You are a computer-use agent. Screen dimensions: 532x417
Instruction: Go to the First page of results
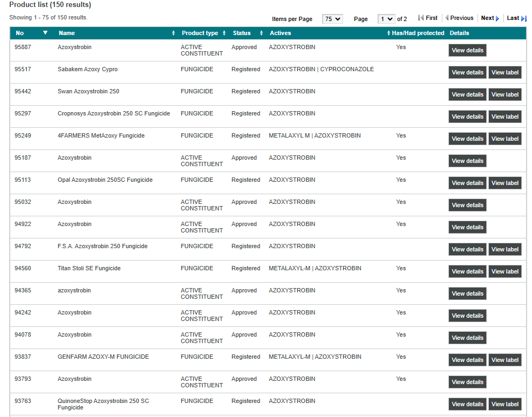(x=428, y=18)
